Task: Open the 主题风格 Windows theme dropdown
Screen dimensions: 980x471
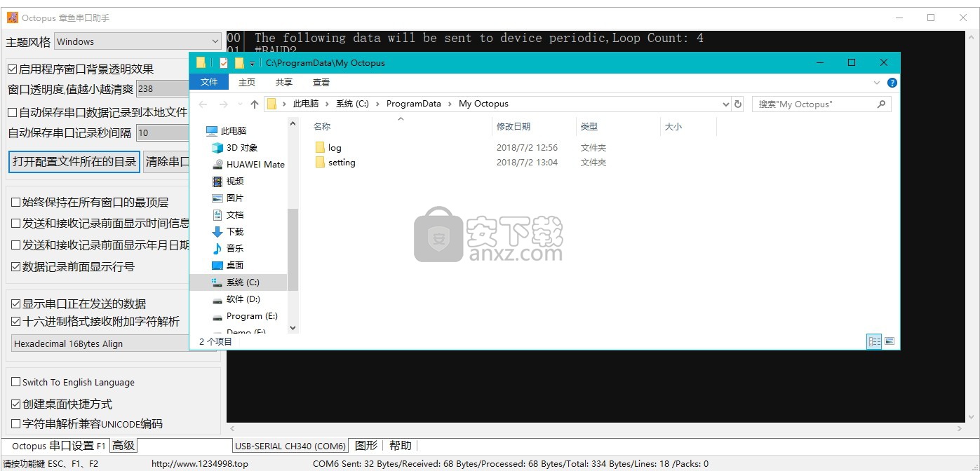Action: pyautogui.click(x=138, y=42)
